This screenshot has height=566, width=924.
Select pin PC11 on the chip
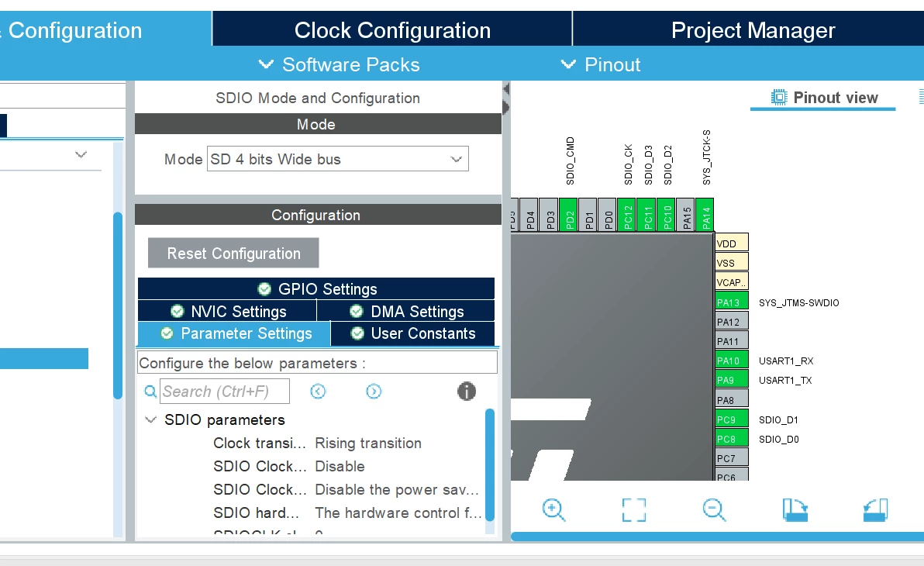(647, 215)
